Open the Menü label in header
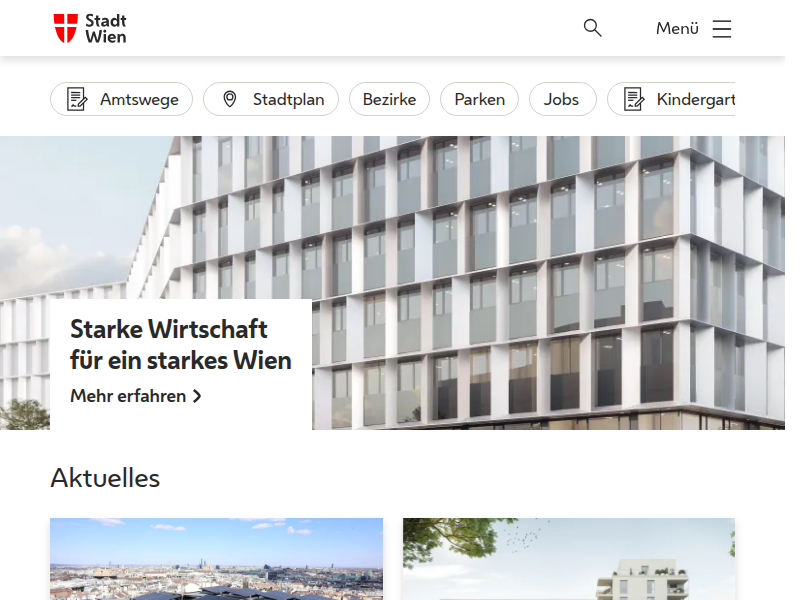This screenshot has height=600, width=800. tap(677, 29)
